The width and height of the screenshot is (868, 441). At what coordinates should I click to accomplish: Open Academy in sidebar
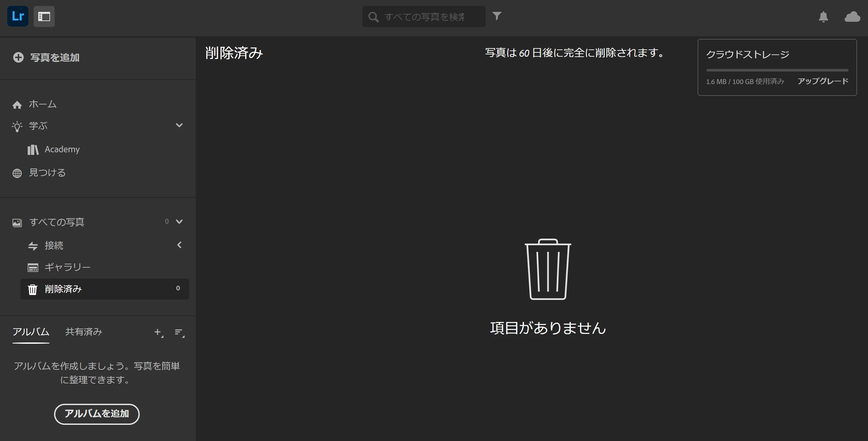tap(62, 149)
